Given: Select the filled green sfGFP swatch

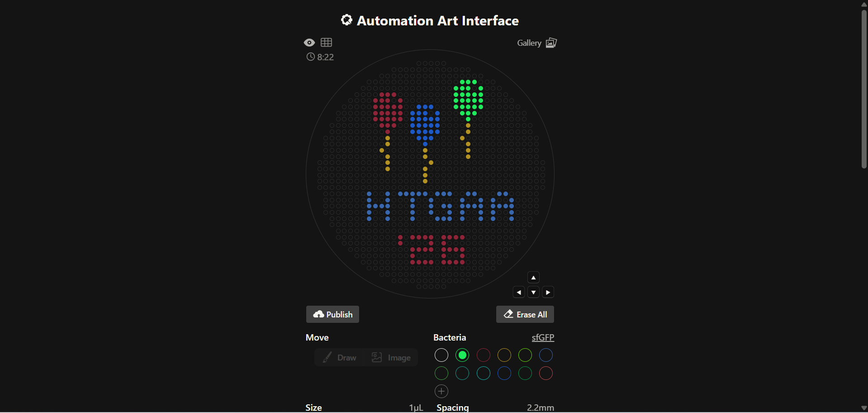Looking at the screenshot, I should (x=462, y=355).
